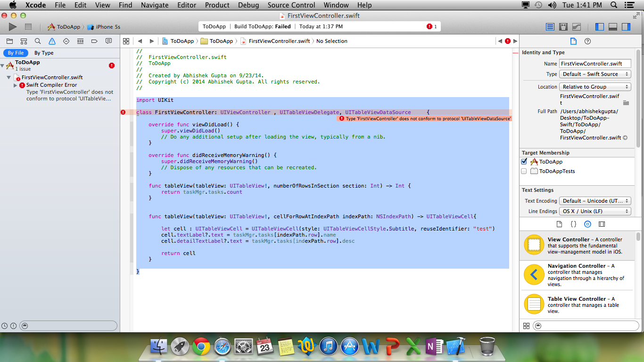This screenshot has height=362, width=644.
Task: Select the Version editor button
Action: [x=577, y=27]
